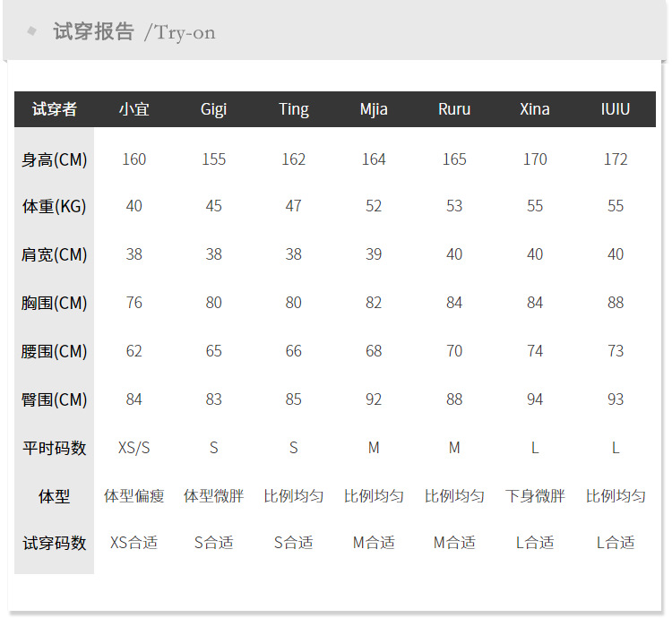Select the Ruru column header
Viewport: 672px width, 618px height.
coord(454,109)
